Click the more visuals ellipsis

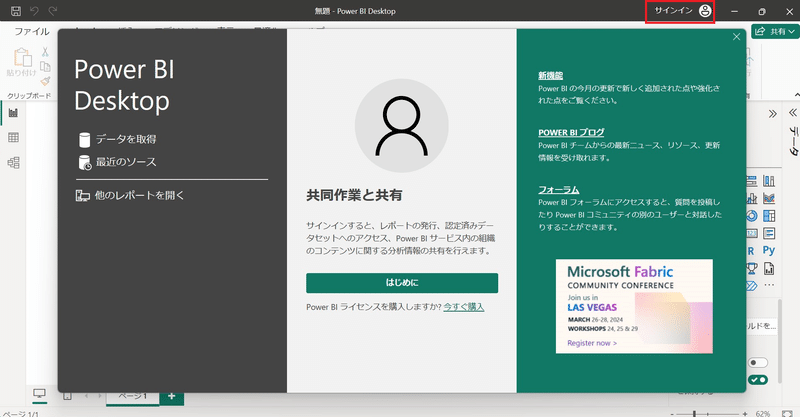click(x=769, y=285)
